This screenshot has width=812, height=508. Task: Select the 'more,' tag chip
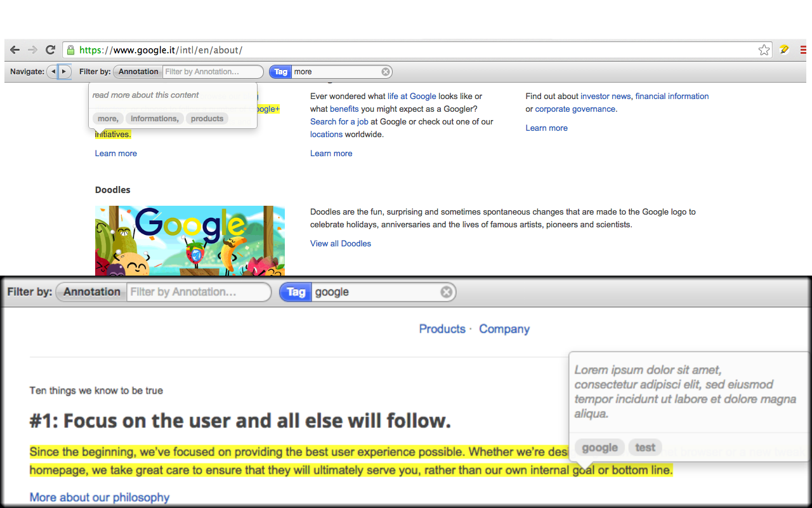click(x=108, y=119)
